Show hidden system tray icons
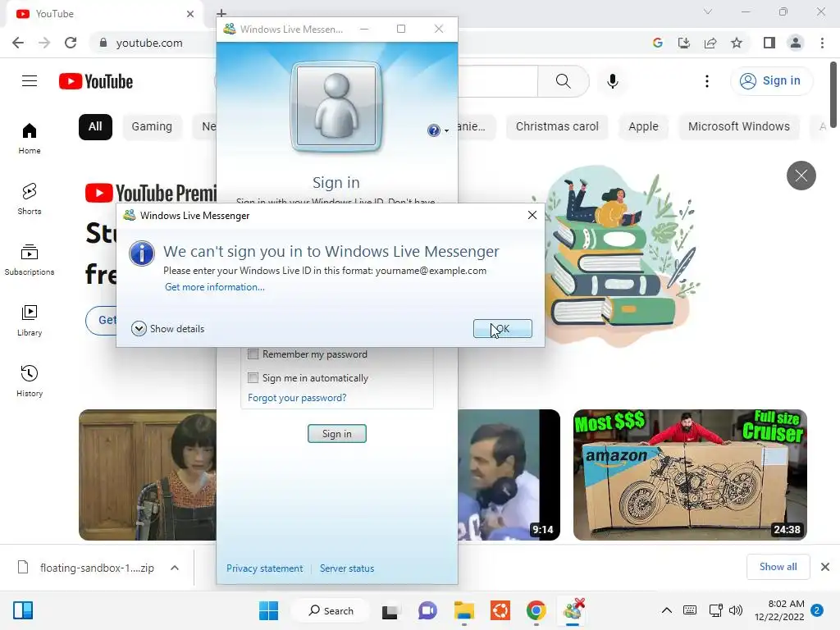Image resolution: width=840 pixels, height=630 pixels. tap(666, 610)
